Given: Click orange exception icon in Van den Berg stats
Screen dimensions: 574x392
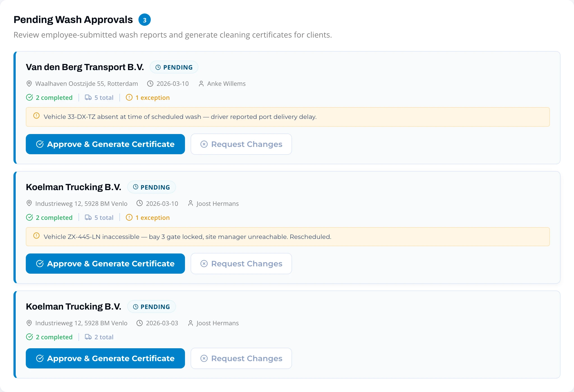Looking at the screenshot, I should [129, 98].
